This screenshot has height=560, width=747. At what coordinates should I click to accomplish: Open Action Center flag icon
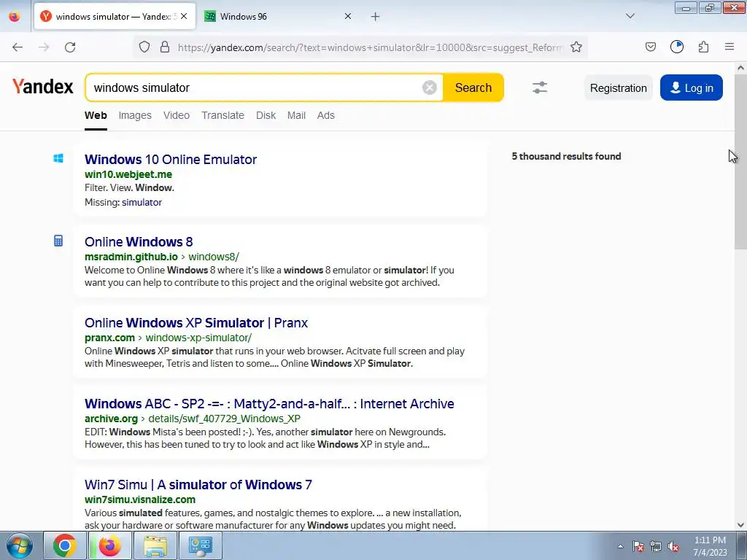[639, 546]
